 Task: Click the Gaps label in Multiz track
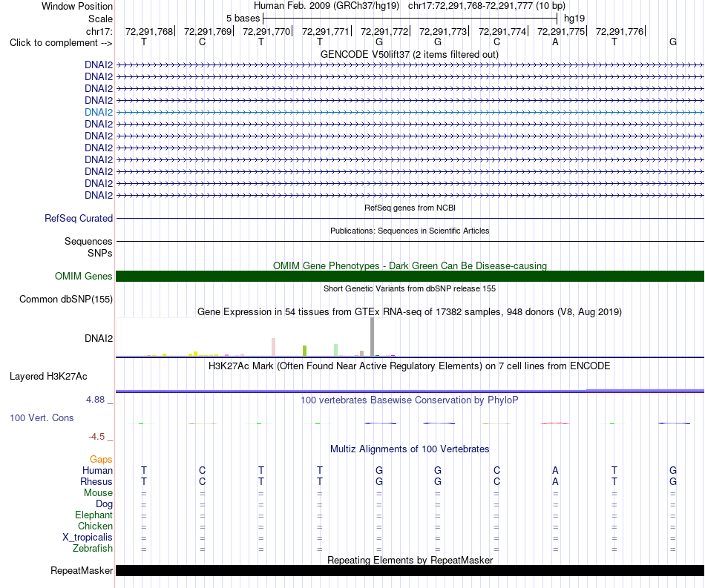(x=101, y=459)
